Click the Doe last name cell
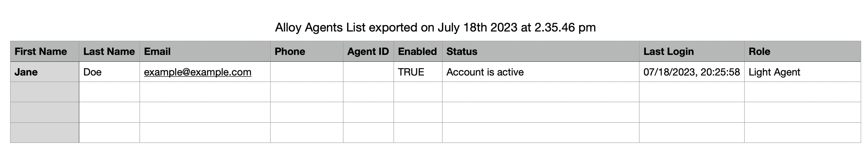Viewport: 868px width, 151px height. pyautogui.click(x=109, y=72)
